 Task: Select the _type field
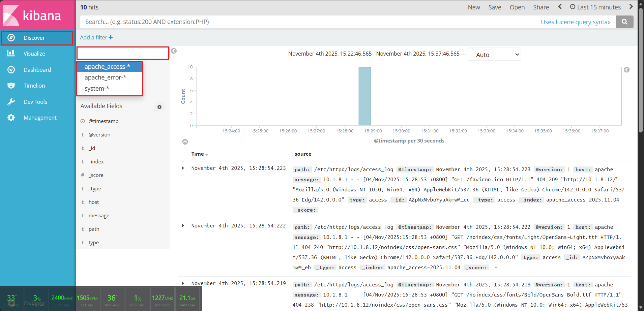point(95,189)
